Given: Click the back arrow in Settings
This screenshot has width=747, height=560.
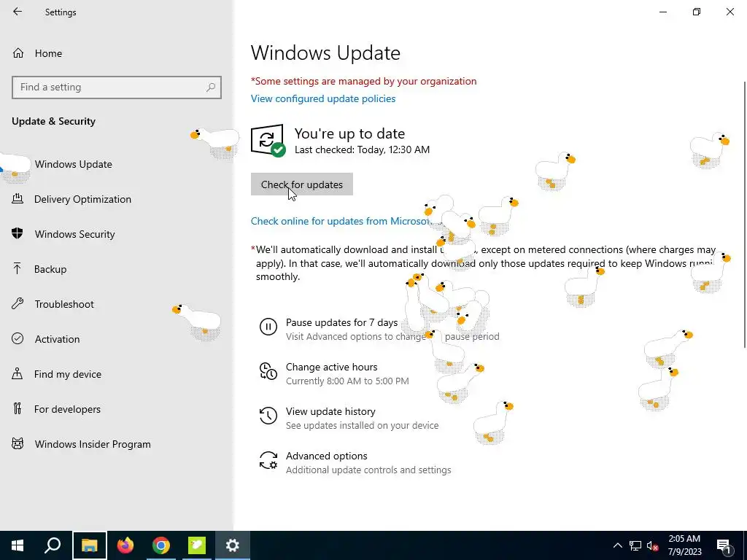Looking at the screenshot, I should (x=18, y=12).
